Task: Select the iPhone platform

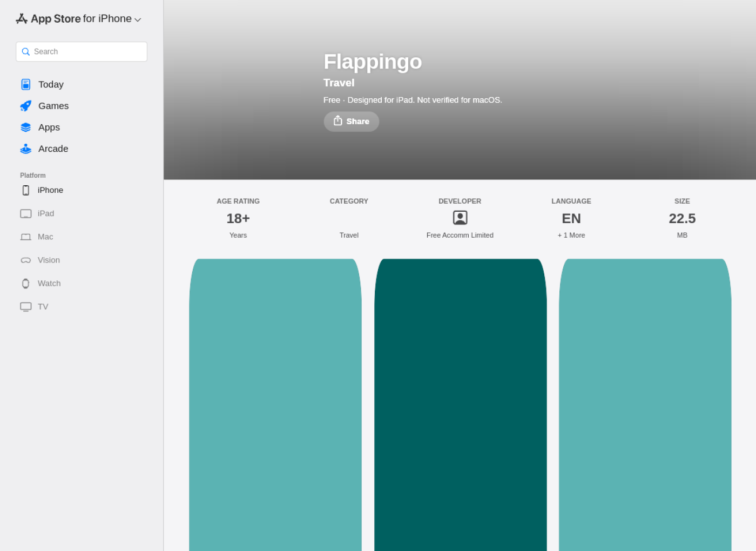Action: [x=50, y=190]
